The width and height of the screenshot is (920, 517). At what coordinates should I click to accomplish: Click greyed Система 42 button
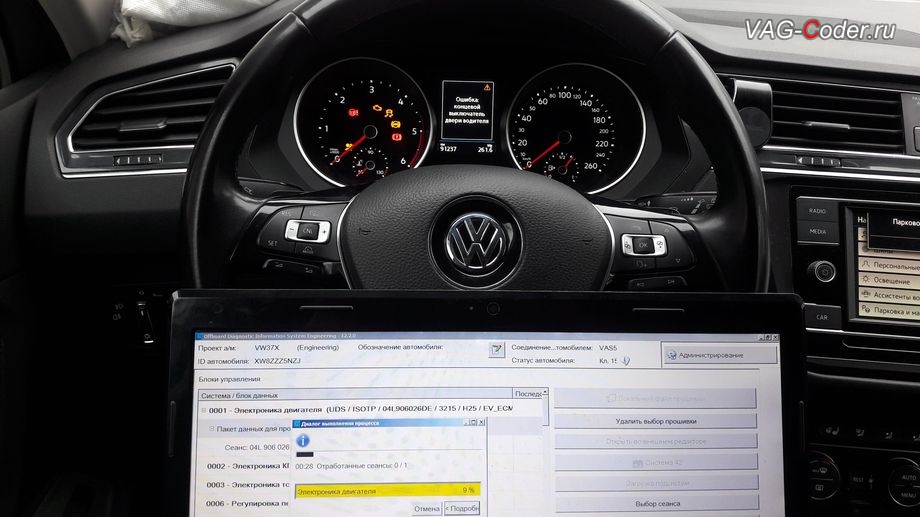[x=656, y=462]
